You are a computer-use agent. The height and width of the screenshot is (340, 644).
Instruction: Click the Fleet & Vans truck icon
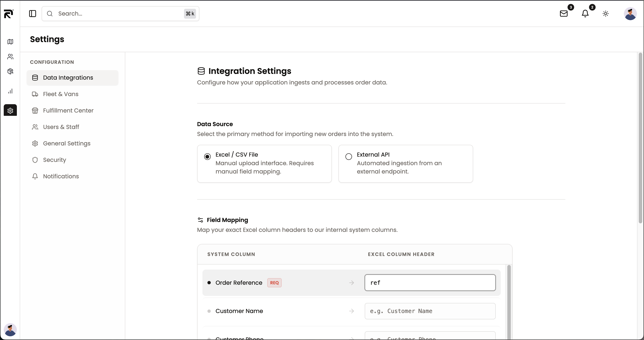[x=35, y=94]
